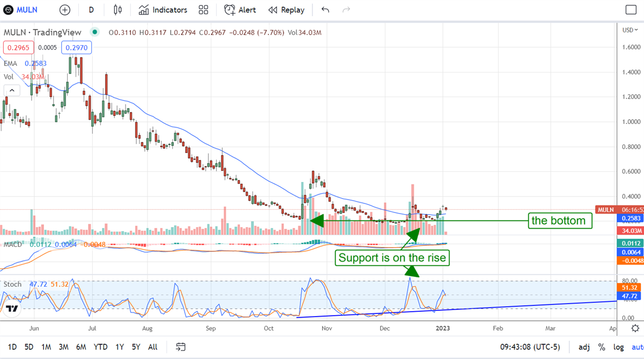The width and height of the screenshot is (644, 359).
Task: Open the D timeframe interval dropdown
Action: click(91, 10)
